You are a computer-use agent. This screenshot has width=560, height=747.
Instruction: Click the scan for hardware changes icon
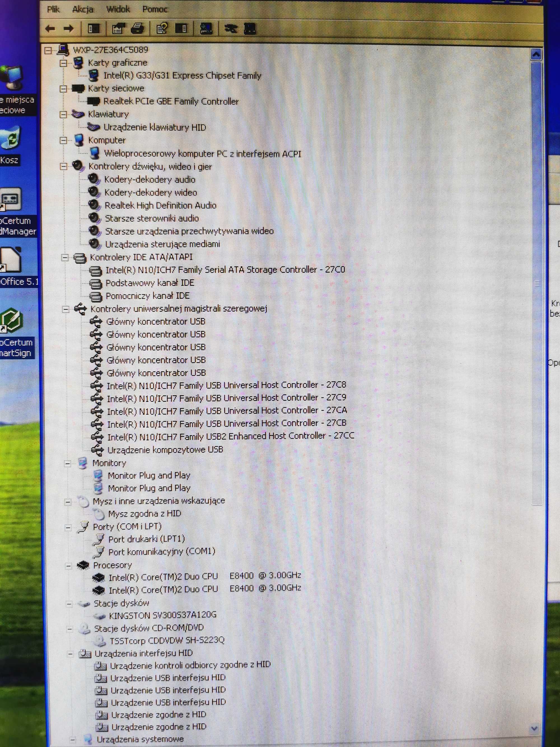(206, 29)
